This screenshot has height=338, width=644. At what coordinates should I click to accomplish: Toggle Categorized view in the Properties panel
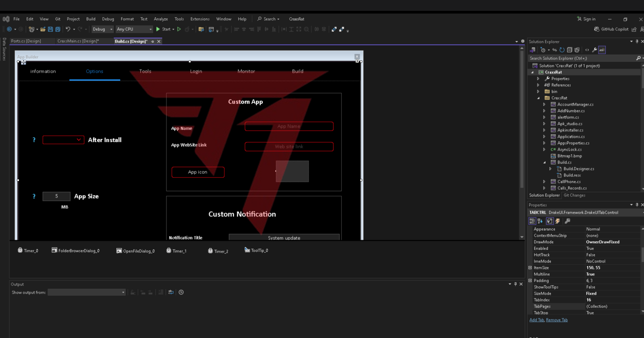point(532,221)
